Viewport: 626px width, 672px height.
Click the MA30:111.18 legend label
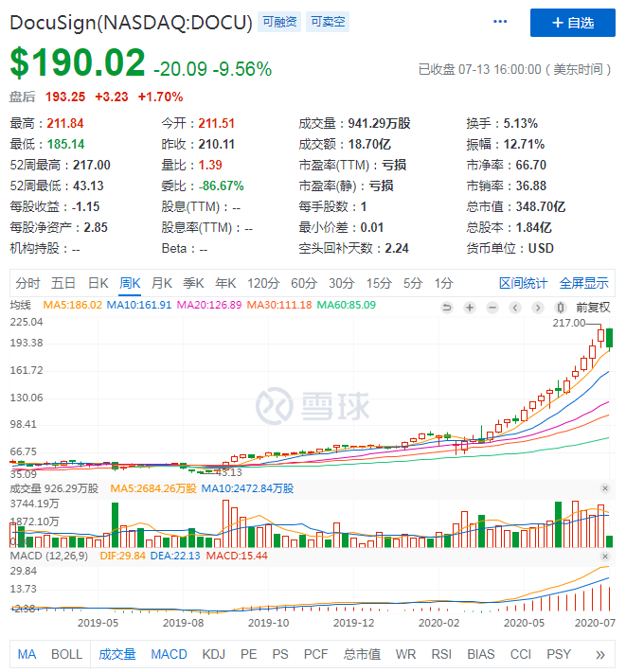click(279, 305)
